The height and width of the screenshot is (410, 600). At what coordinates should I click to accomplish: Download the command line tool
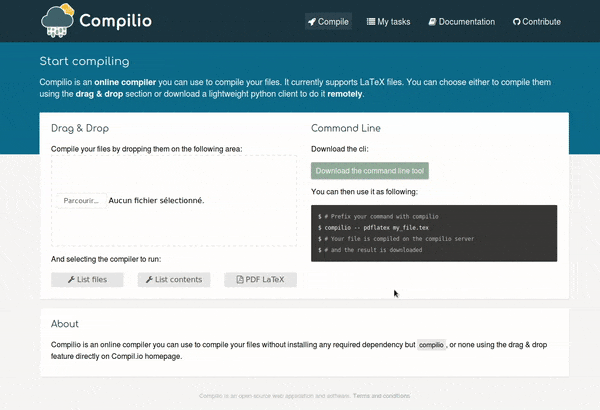click(370, 171)
